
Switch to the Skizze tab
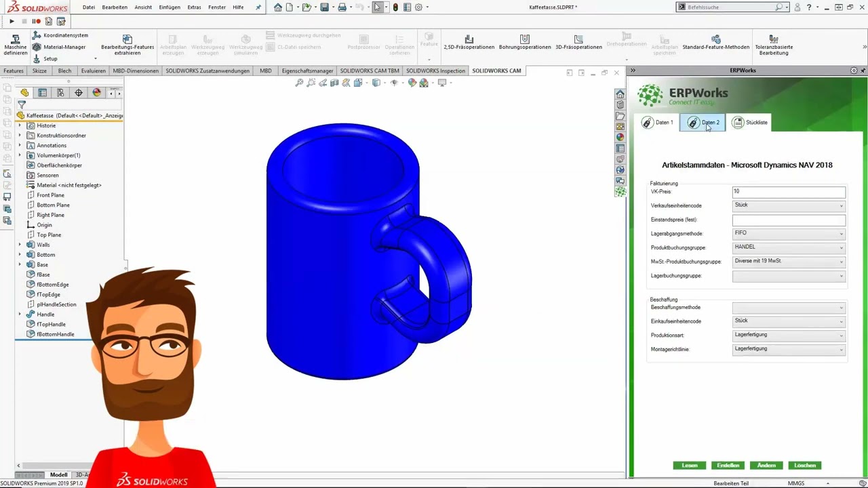pos(39,70)
